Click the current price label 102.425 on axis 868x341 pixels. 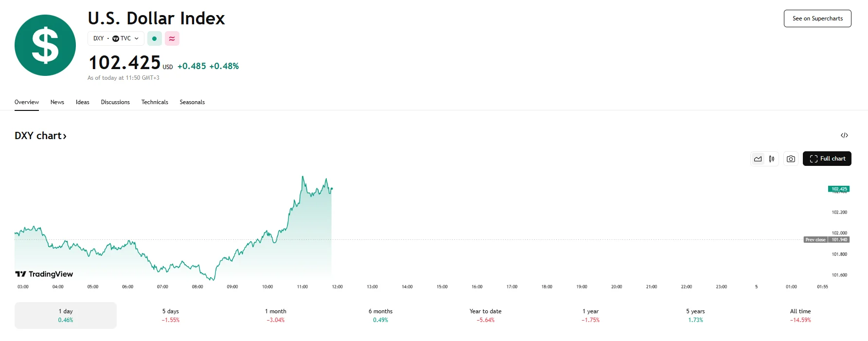[x=838, y=189]
